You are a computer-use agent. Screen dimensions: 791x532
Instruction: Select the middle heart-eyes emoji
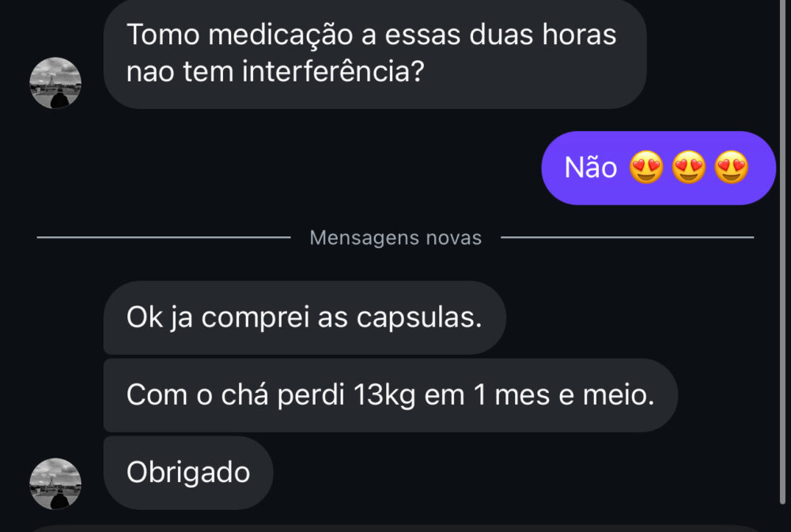point(690,168)
